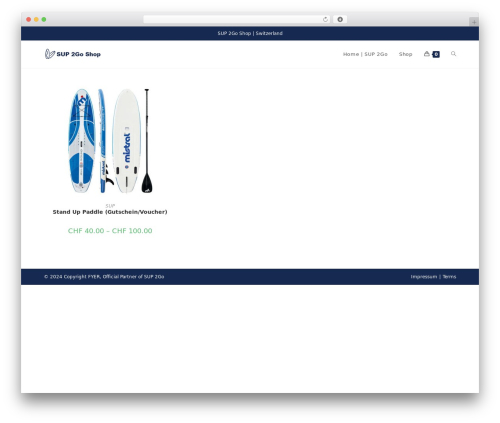
Task: Click the SUP category label above the product title
Action: [x=110, y=206]
